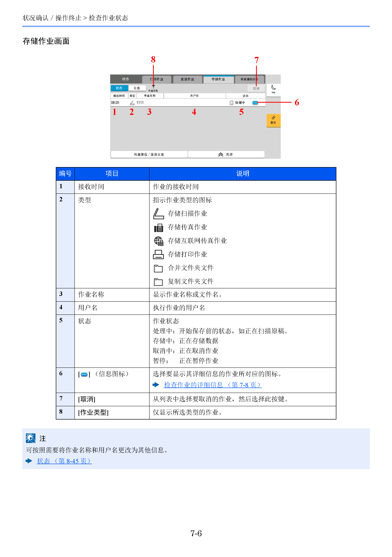The width and height of the screenshot is (392, 557).
Task: Click the 编号 table header
Action: pos(65,174)
